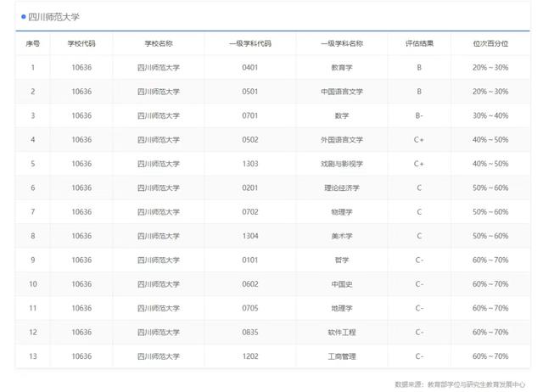Image resolution: width=543 pixels, height=392 pixels.
Task: Click the B rating for 教育学
Action: click(x=419, y=68)
